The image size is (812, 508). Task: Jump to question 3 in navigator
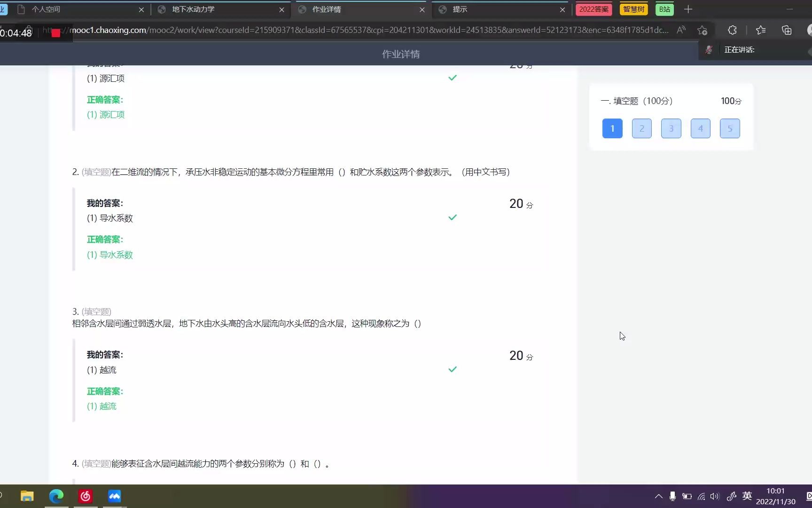coord(671,128)
